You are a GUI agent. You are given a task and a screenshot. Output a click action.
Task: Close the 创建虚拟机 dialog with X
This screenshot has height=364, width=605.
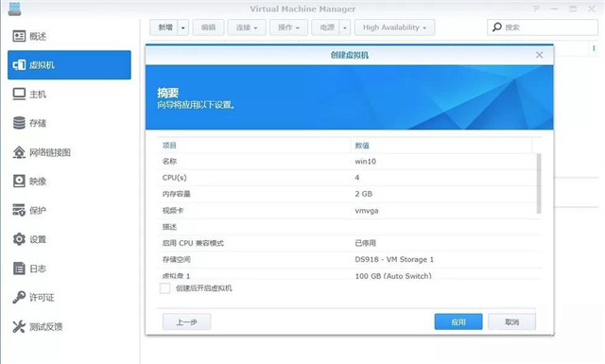click(x=539, y=55)
